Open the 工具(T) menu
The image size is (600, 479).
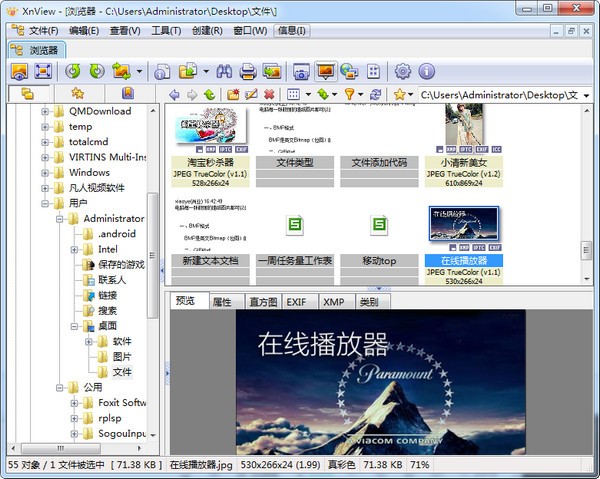166,30
